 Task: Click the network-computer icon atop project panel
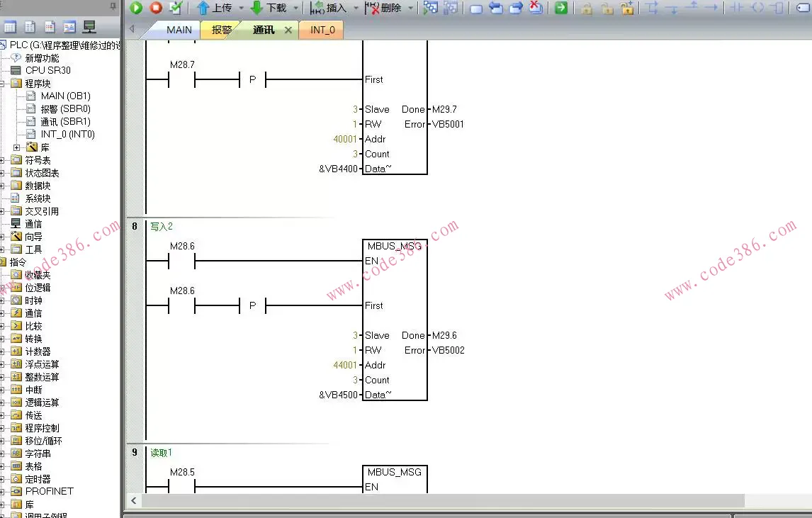89,27
